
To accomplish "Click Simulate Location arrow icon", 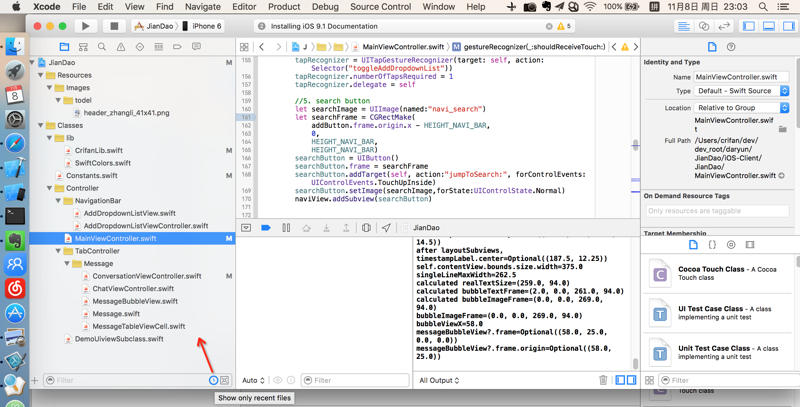I will 386,227.
